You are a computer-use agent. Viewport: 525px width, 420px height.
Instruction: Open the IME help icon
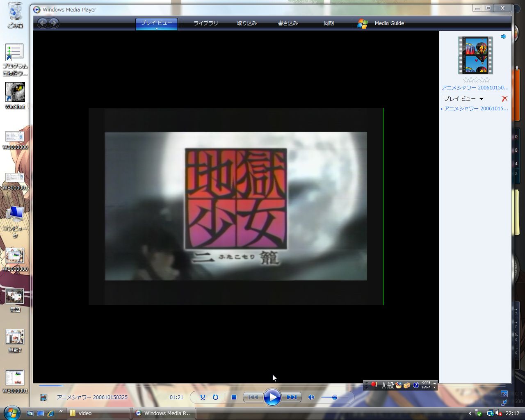[416, 385]
